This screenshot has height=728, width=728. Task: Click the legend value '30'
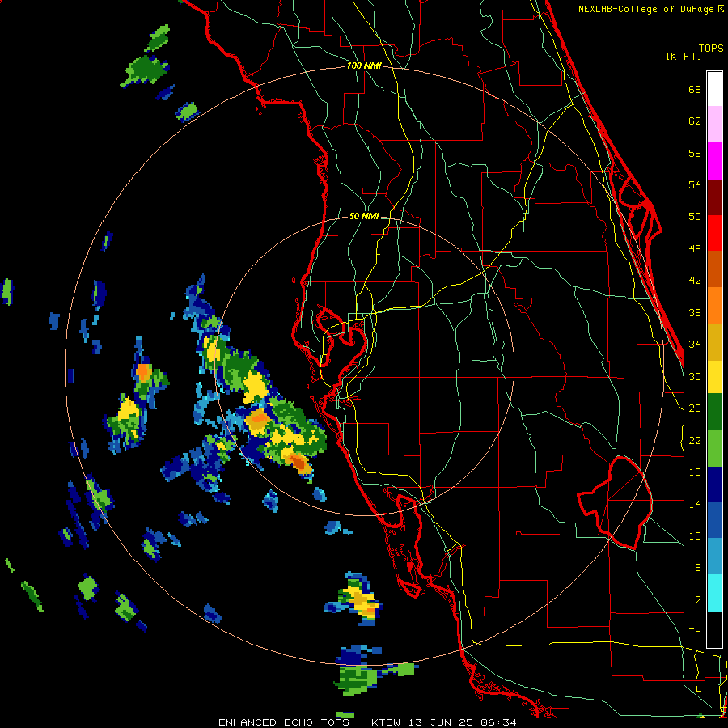tap(695, 376)
